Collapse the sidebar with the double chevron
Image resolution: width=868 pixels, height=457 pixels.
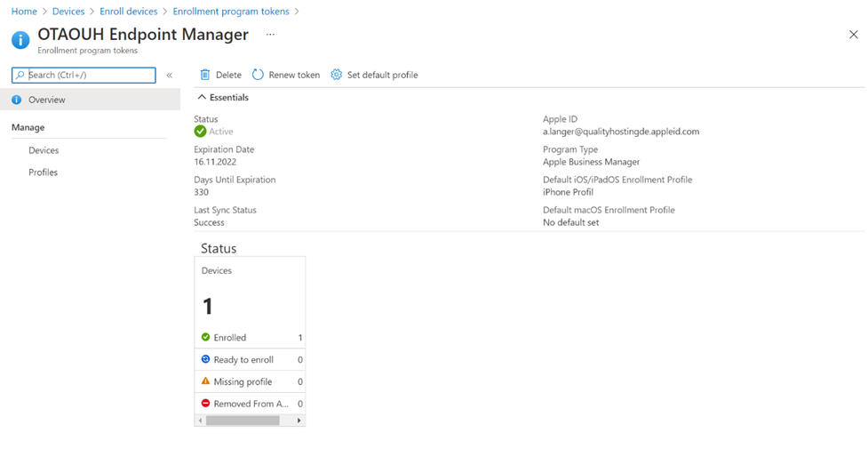[170, 75]
